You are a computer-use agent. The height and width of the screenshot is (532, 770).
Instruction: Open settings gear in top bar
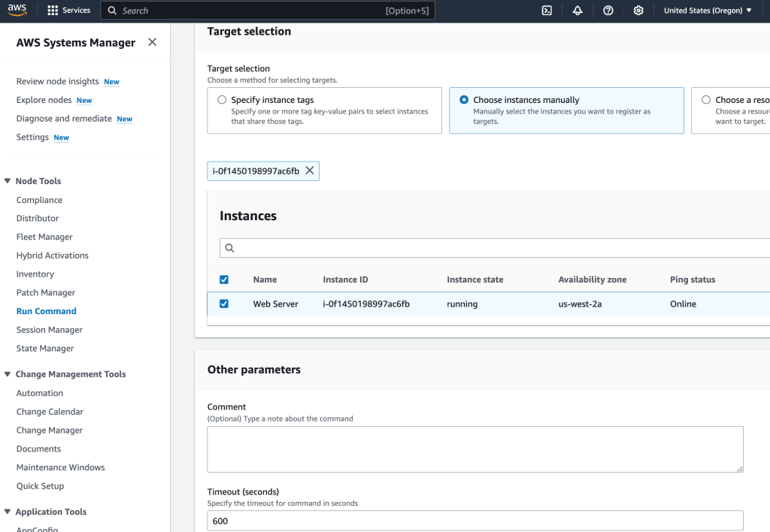638,11
